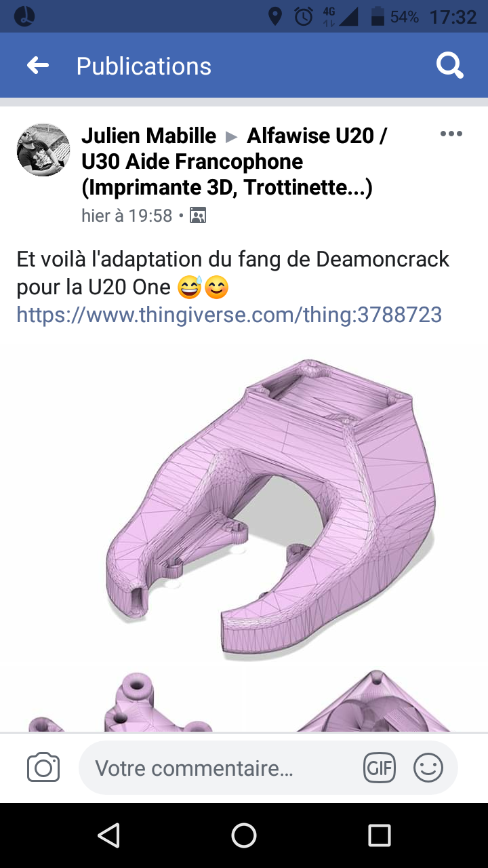
Task: Open Julien Mabille's profile name link
Action: 148,136
